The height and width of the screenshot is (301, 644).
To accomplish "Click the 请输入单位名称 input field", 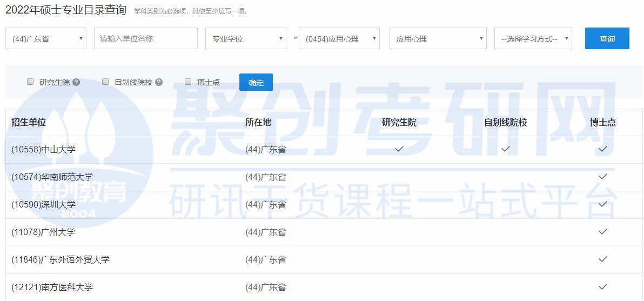I will 146,38.
